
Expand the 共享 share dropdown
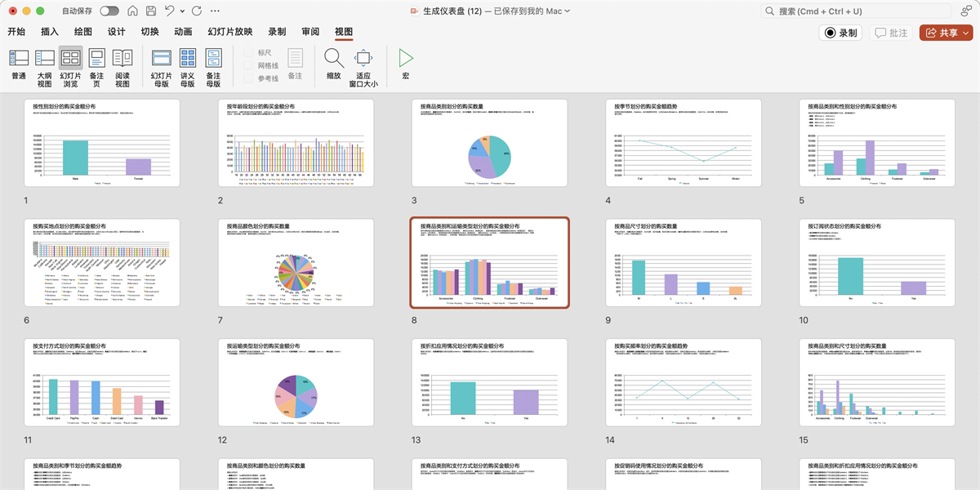tap(965, 33)
